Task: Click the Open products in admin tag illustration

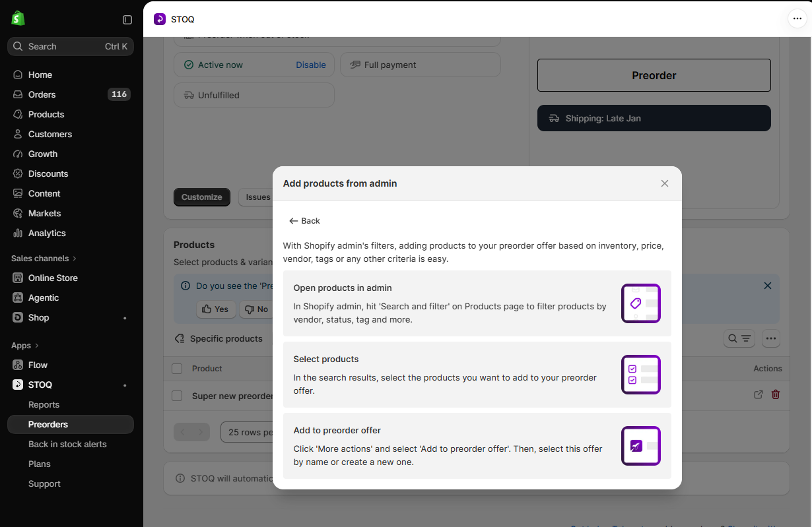Action: pyautogui.click(x=641, y=303)
